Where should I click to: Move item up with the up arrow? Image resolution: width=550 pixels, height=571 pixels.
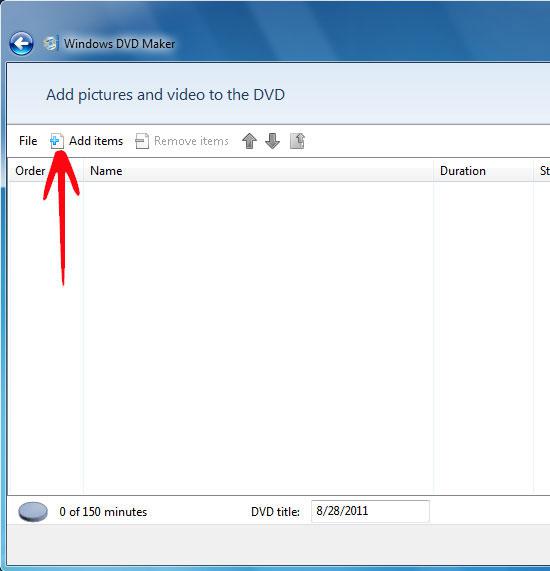250,141
